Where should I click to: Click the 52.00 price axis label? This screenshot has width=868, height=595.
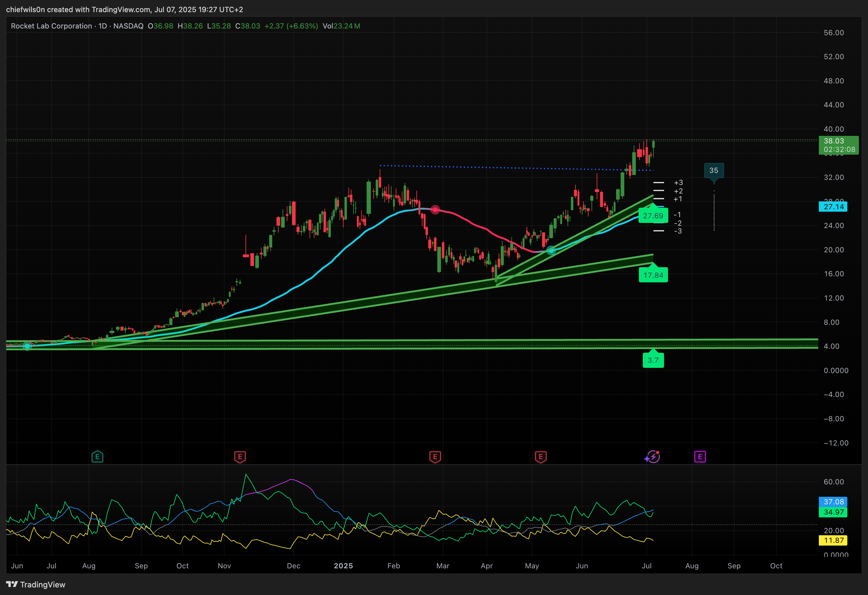coord(834,57)
